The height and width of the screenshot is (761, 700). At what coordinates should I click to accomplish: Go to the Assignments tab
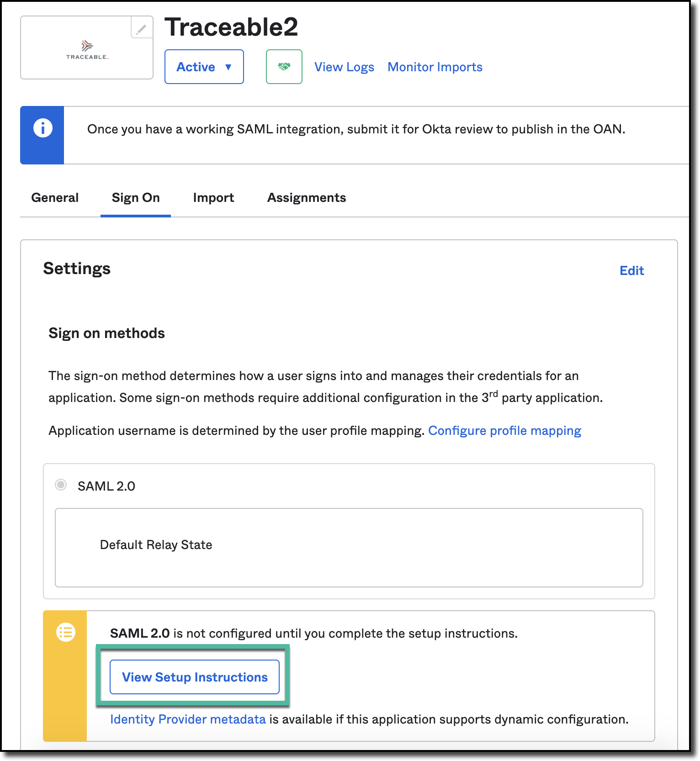coord(307,198)
